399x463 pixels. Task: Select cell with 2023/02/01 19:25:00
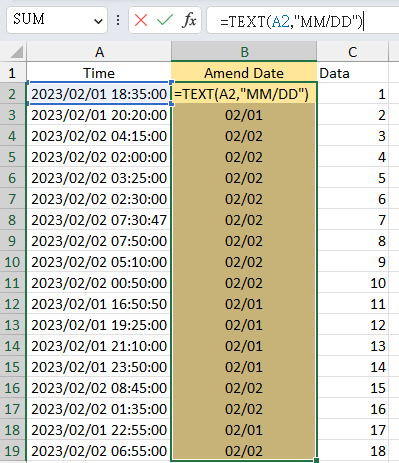click(99, 325)
